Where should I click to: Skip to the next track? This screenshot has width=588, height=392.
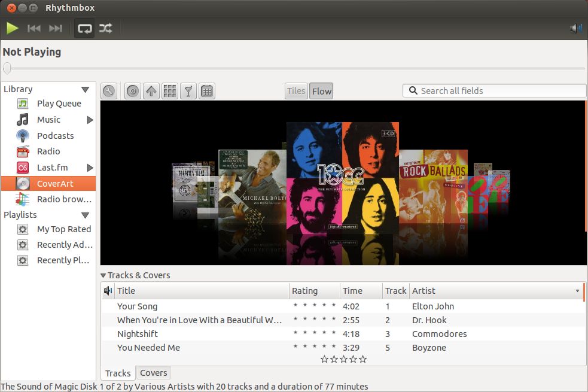point(56,28)
